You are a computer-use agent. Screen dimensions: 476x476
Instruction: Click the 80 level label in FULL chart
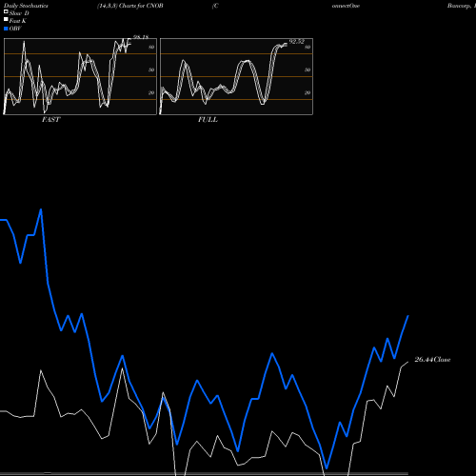tap(307, 47)
